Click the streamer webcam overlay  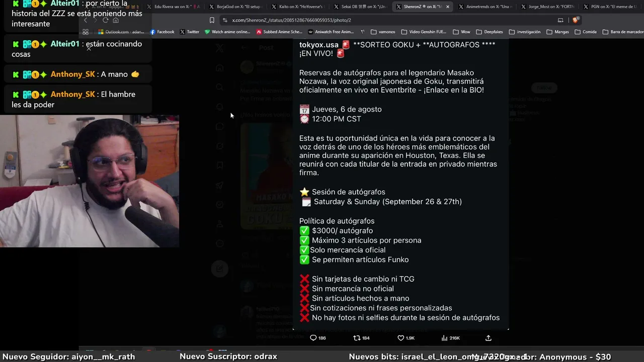(90, 181)
